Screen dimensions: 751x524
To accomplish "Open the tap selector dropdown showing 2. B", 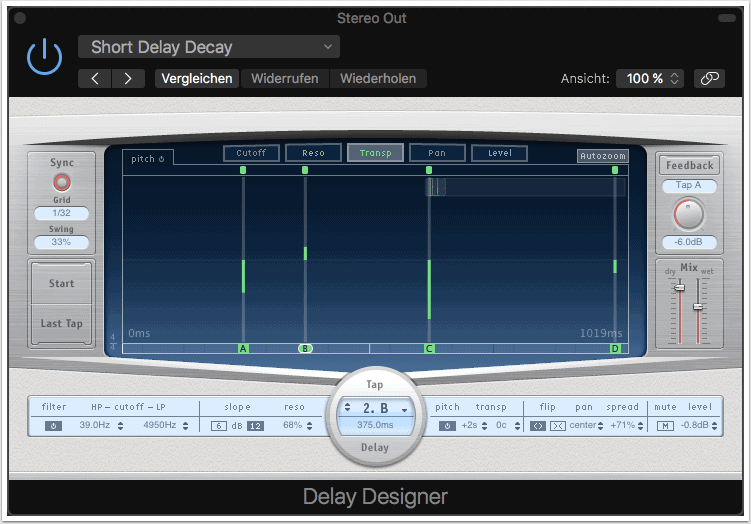I will point(375,408).
